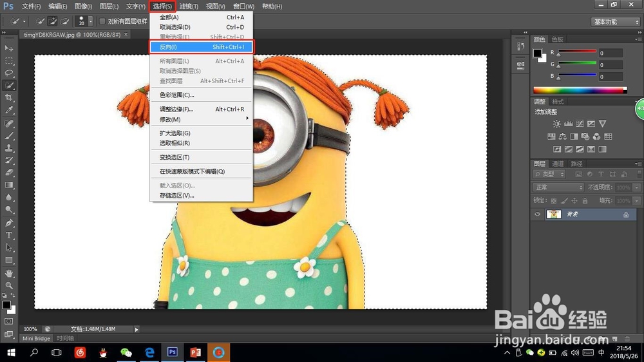This screenshot has height=362, width=644.
Task: Select the Gradient tool
Action: (x=8, y=185)
